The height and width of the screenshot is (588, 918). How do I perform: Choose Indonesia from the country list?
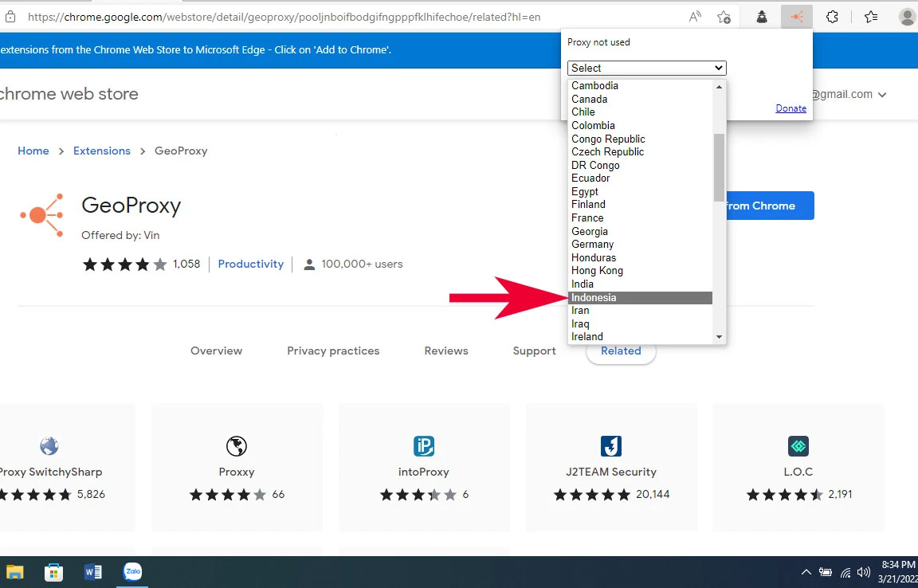pos(594,298)
